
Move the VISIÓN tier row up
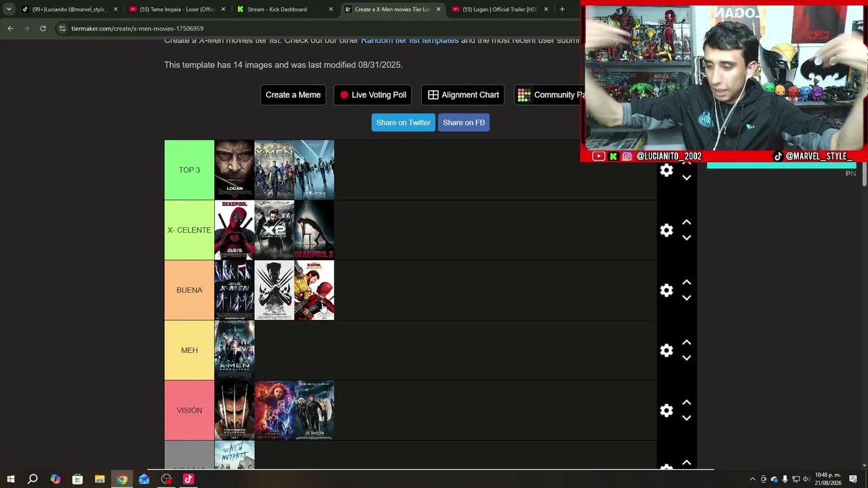(686, 403)
